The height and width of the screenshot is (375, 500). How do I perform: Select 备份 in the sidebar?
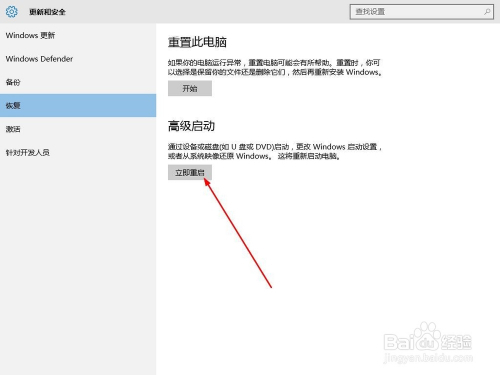point(78,82)
